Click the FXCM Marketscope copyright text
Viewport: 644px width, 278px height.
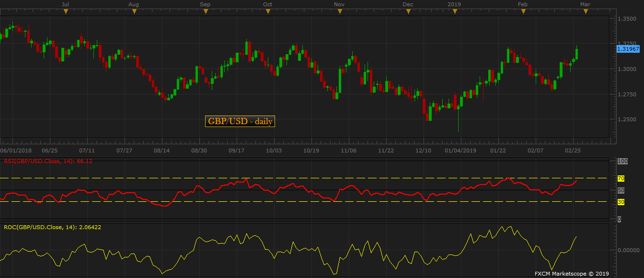coord(572,274)
